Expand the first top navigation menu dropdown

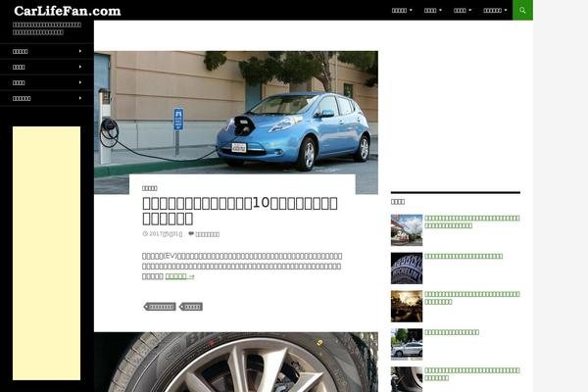402,11
